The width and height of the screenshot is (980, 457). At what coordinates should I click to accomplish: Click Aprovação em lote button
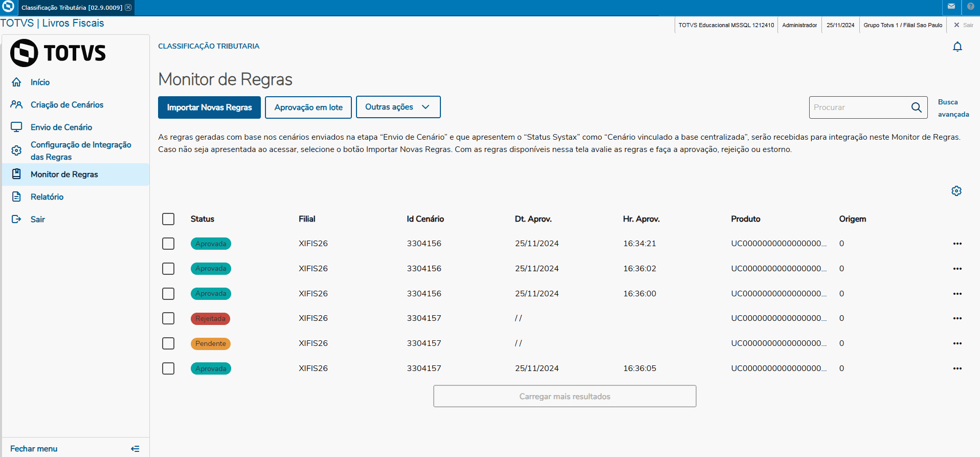308,107
